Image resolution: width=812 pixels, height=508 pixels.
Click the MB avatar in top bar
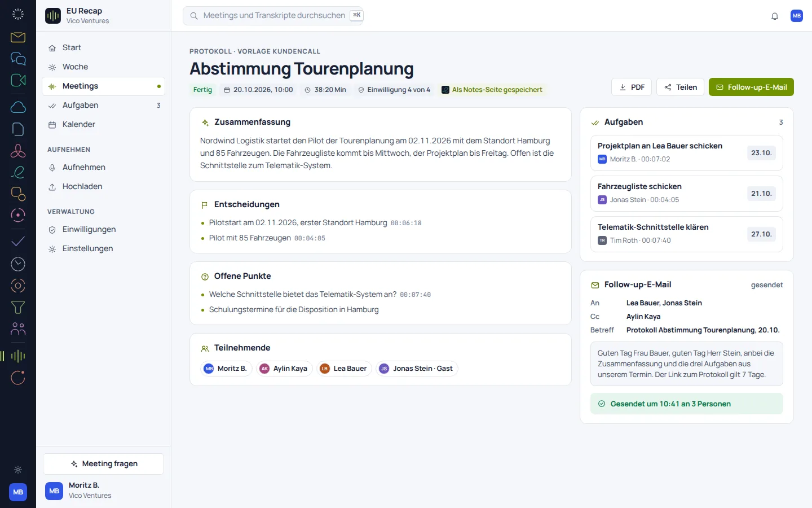click(797, 16)
